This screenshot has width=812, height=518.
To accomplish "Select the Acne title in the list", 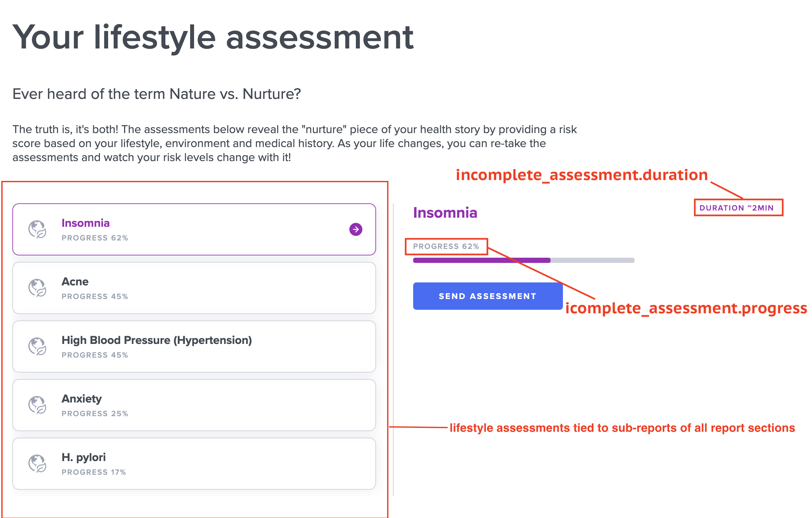I will (75, 281).
